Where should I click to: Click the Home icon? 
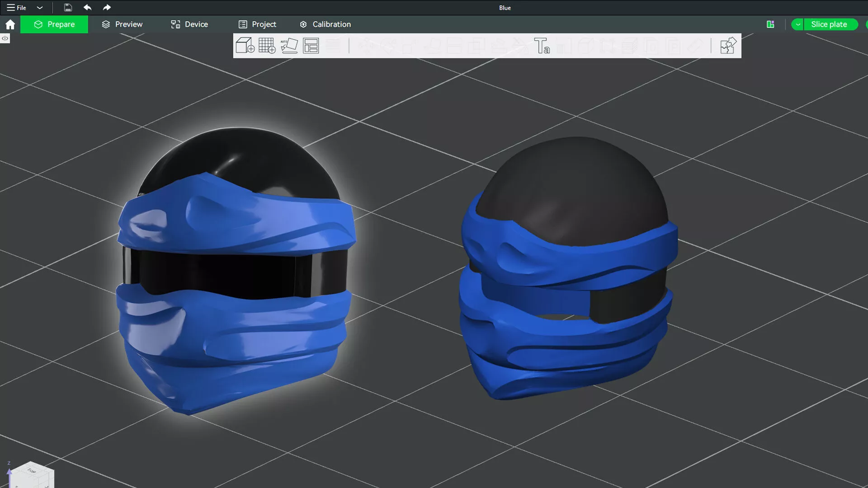tap(10, 24)
